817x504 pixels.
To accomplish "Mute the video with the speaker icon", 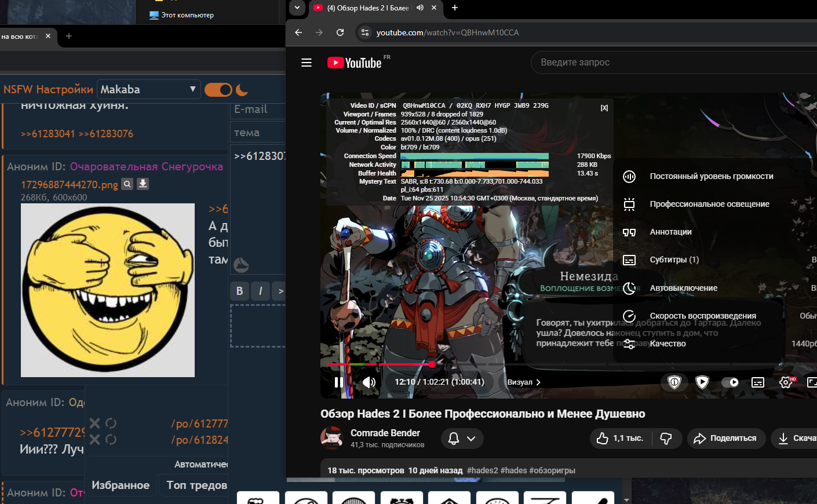I will point(369,382).
